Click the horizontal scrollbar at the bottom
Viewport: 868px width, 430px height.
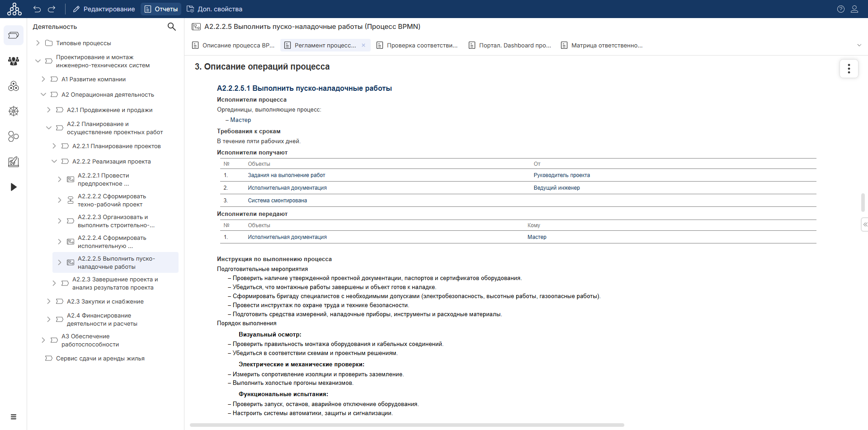click(407, 425)
